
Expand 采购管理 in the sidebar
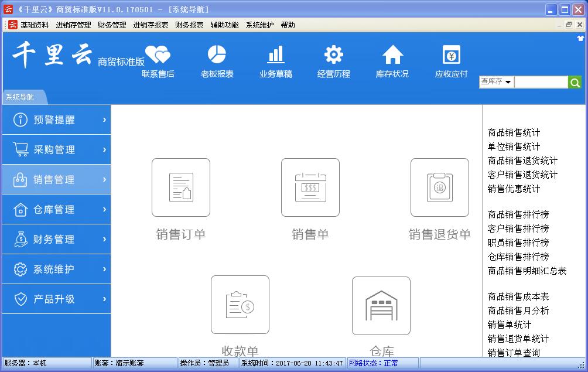[56, 150]
